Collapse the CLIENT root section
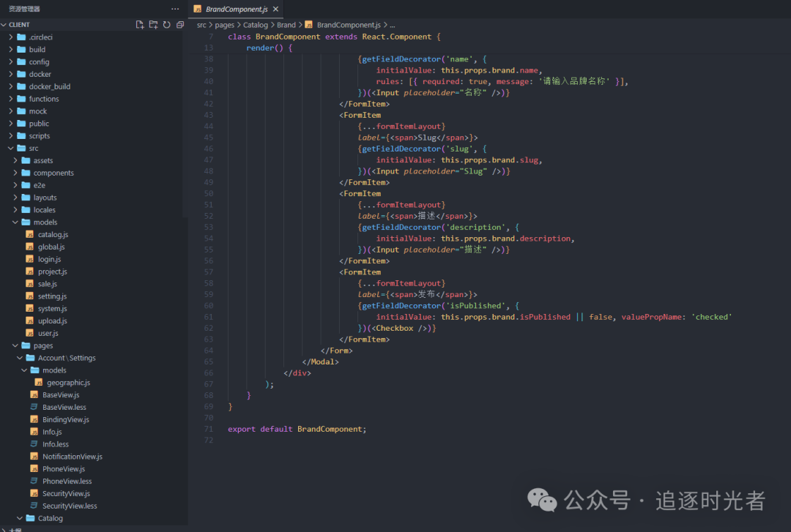This screenshot has width=791, height=532. click(x=4, y=25)
